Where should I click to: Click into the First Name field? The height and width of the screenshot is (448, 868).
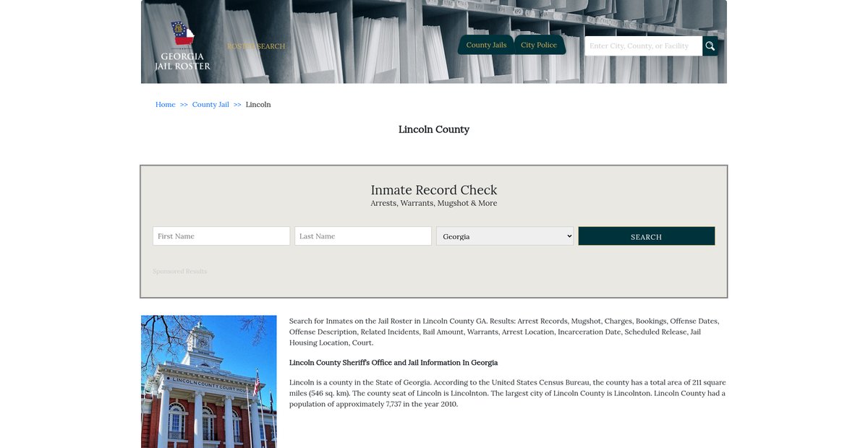point(221,236)
